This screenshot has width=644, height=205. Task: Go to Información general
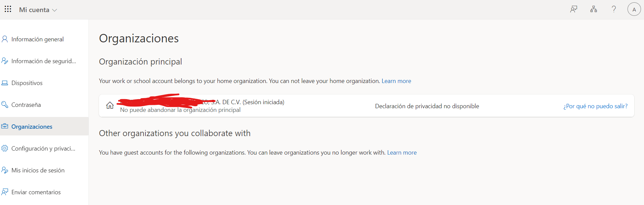(37, 39)
